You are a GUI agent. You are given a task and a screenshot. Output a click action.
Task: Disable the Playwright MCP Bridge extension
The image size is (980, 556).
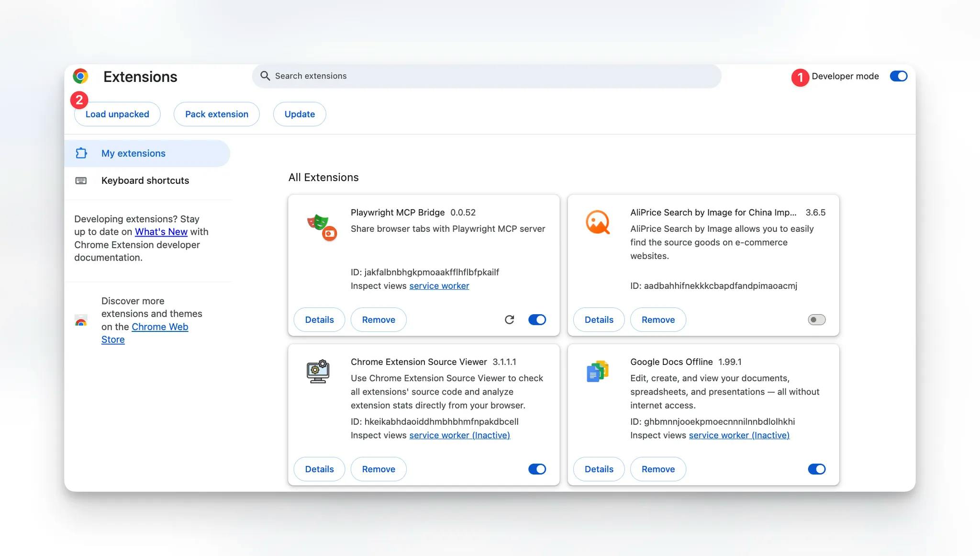tap(537, 319)
